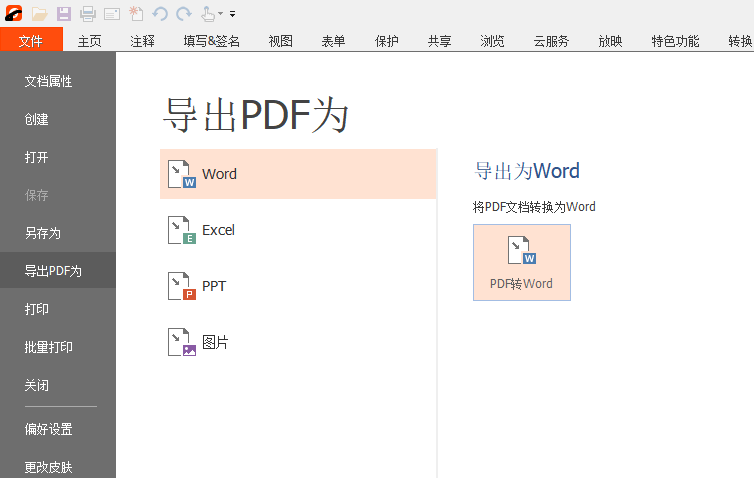This screenshot has height=478, width=754.
Task: Create new blank document icon
Action: [136, 14]
